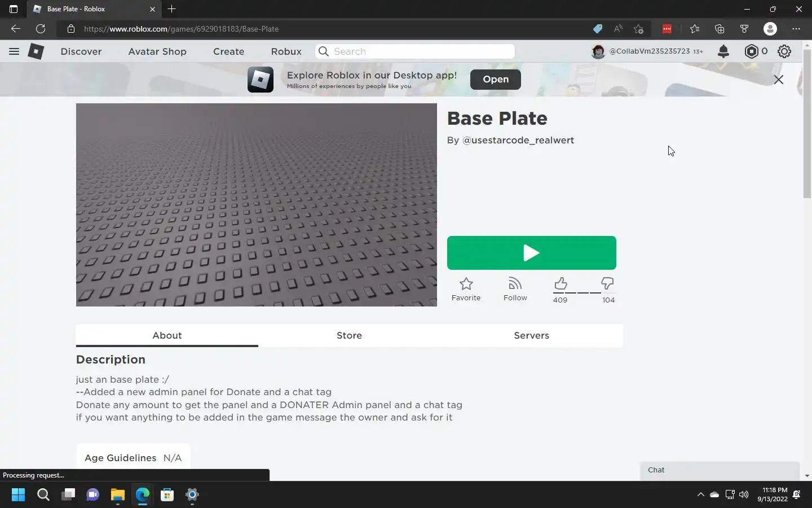Open the browser Collections icon
Image resolution: width=812 pixels, height=508 pixels.
click(x=720, y=29)
